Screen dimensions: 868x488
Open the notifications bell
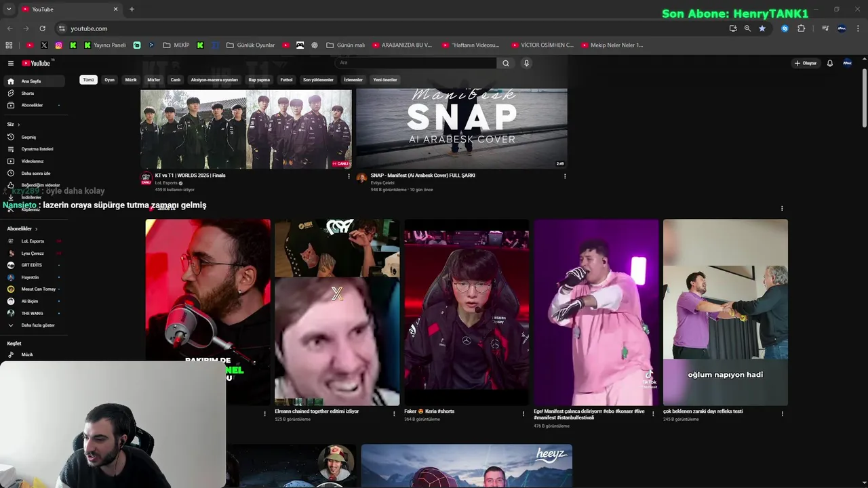(829, 63)
